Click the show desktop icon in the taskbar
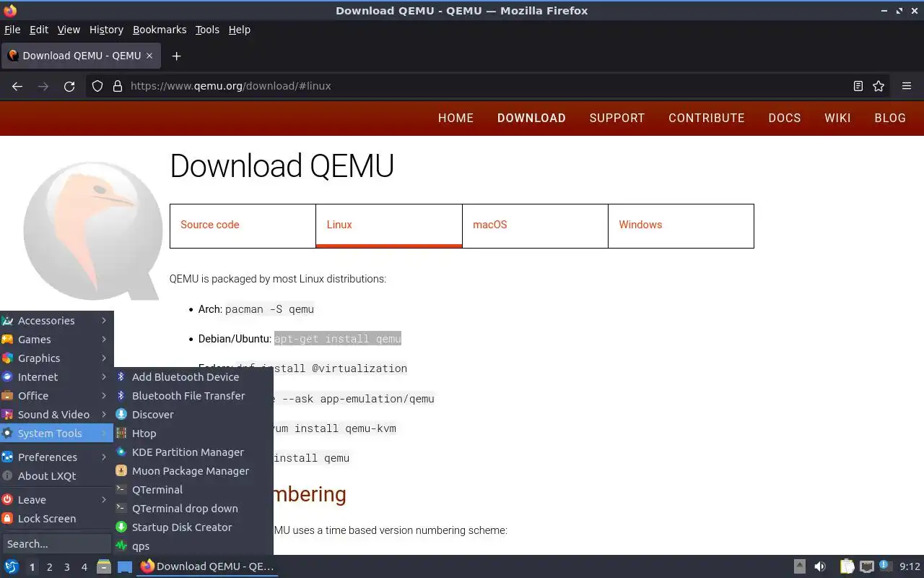Image resolution: width=924 pixels, height=578 pixels. (124, 566)
